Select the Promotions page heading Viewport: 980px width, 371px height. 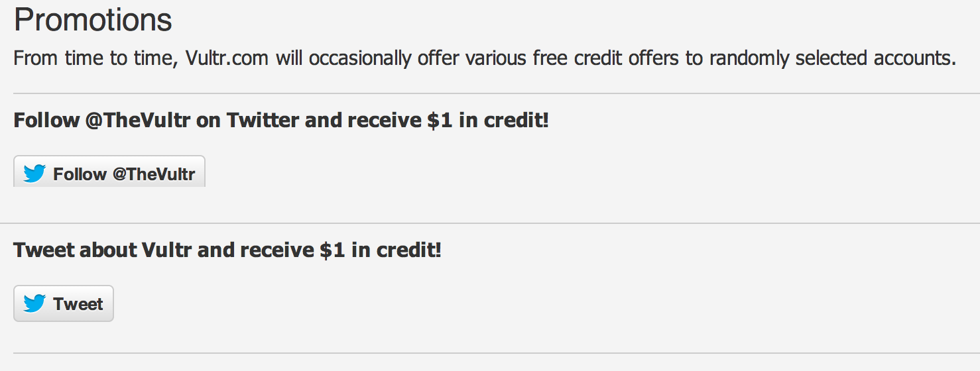[93, 21]
